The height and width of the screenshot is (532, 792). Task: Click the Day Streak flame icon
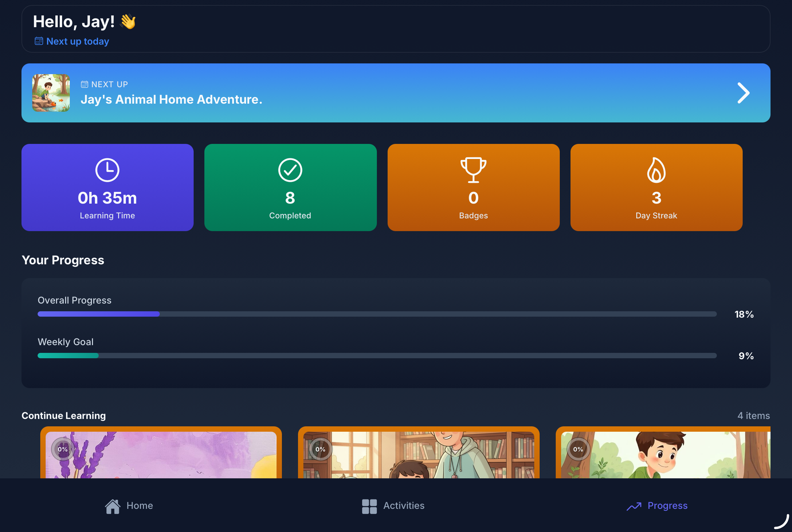tap(656, 170)
